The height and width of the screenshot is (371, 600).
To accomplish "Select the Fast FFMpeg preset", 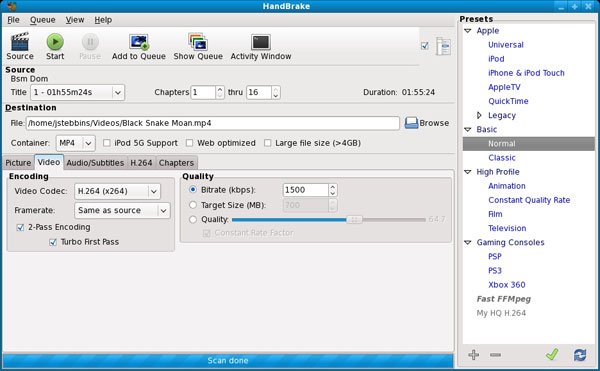I will (504, 299).
